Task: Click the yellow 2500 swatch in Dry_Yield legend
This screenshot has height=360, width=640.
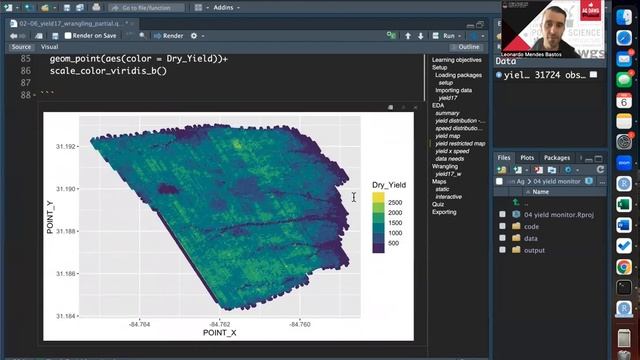Action: (x=378, y=198)
